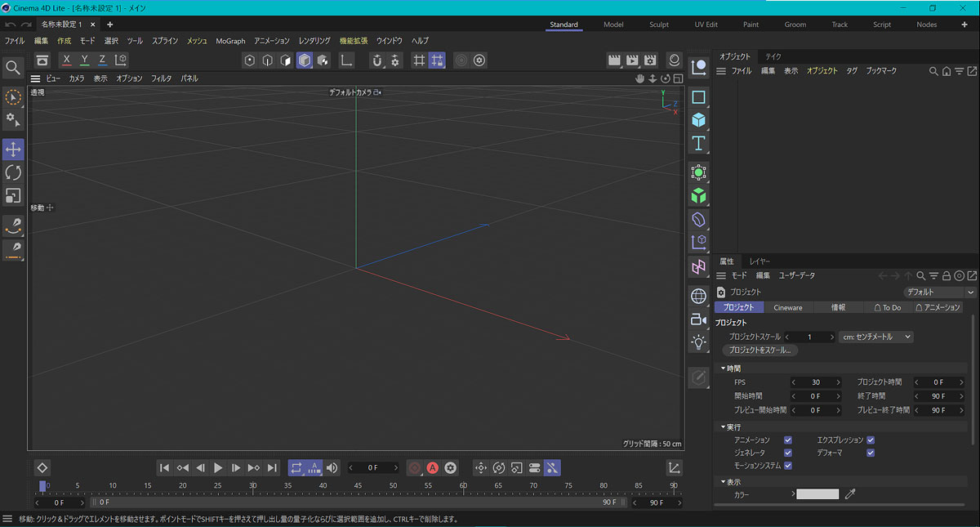Click the record active objects button
Screen dimensions: 980x527
[x=415, y=467]
